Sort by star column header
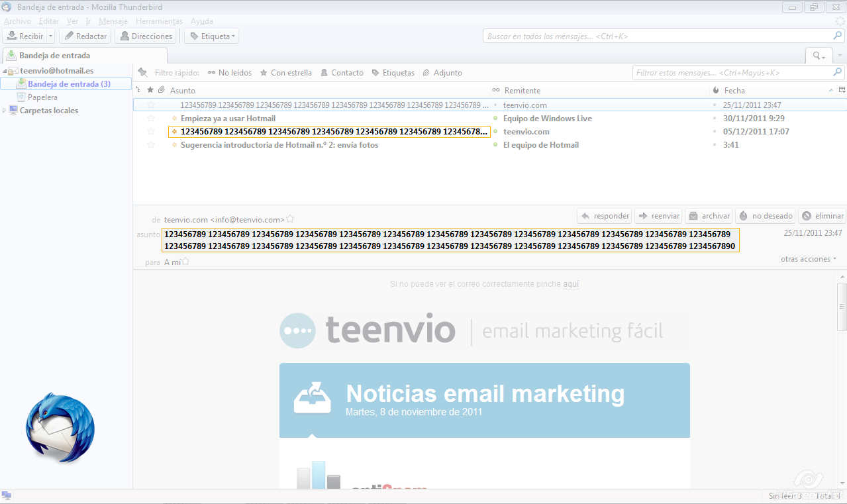The image size is (847, 504). point(150,90)
